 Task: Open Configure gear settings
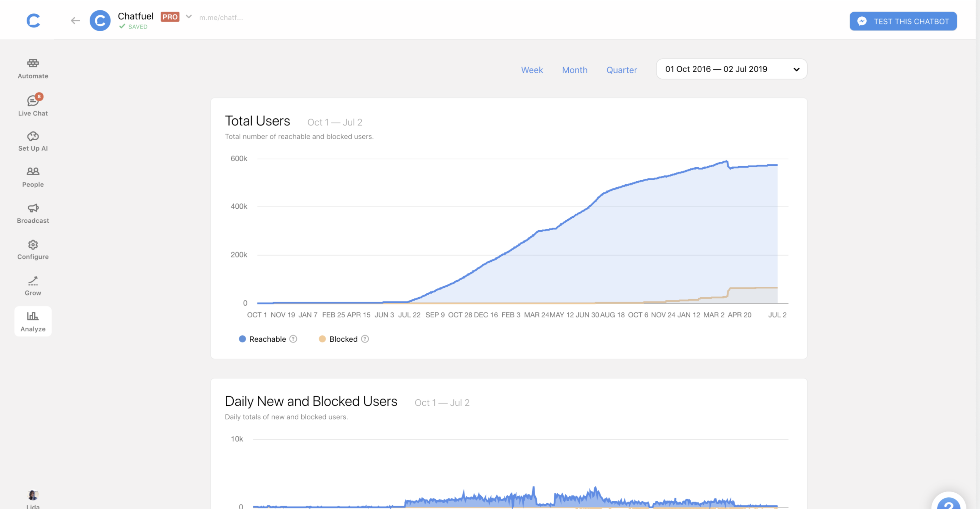pyautogui.click(x=33, y=244)
